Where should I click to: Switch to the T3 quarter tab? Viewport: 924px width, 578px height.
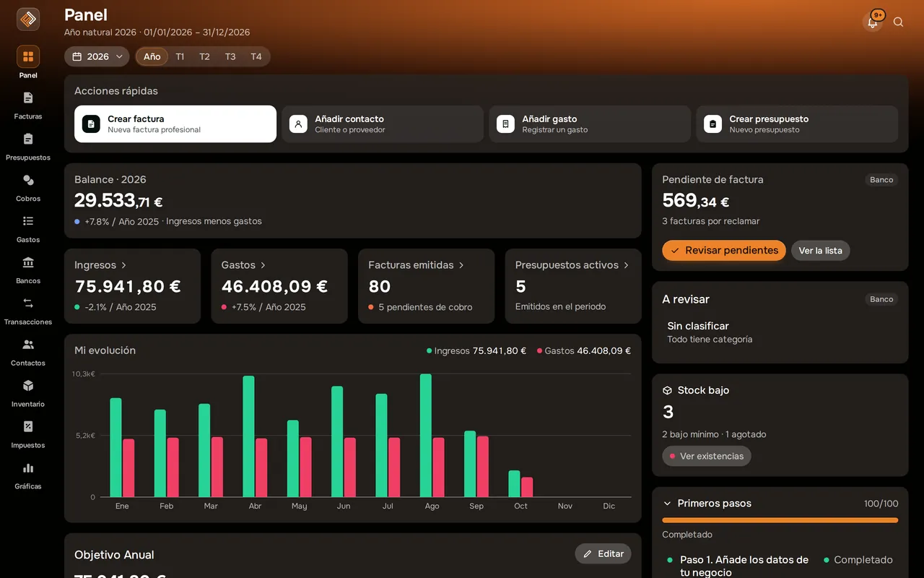pos(230,56)
